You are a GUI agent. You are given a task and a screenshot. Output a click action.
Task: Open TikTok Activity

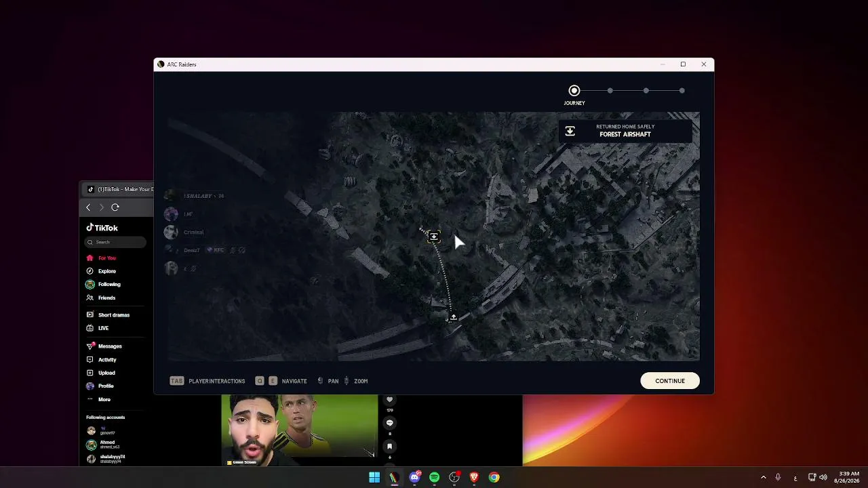tap(101, 360)
